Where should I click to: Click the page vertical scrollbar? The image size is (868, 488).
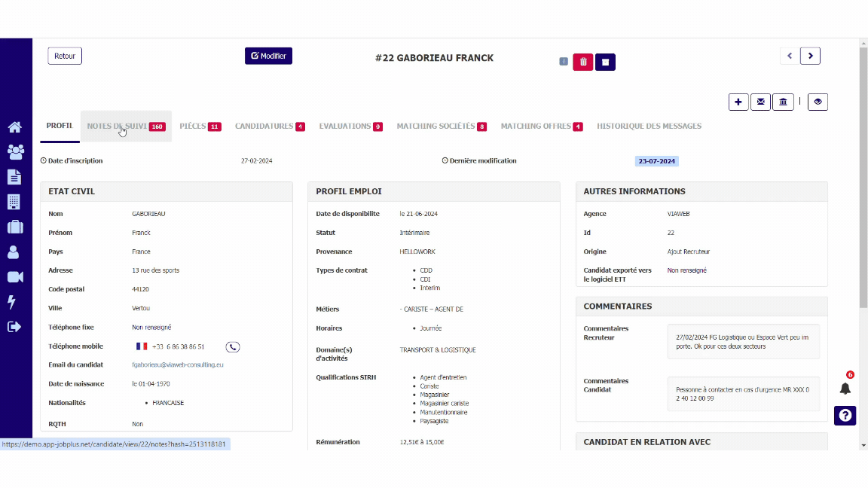[863, 177]
